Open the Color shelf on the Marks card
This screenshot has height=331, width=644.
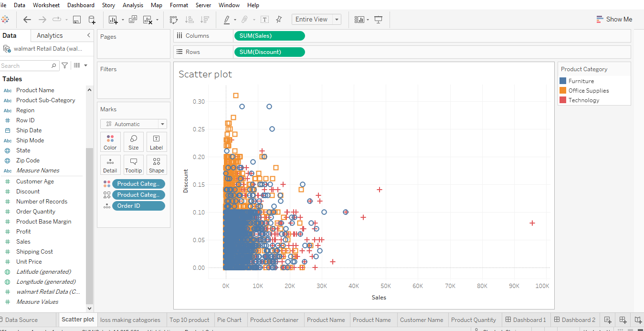pyautogui.click(x=110, y=142)
